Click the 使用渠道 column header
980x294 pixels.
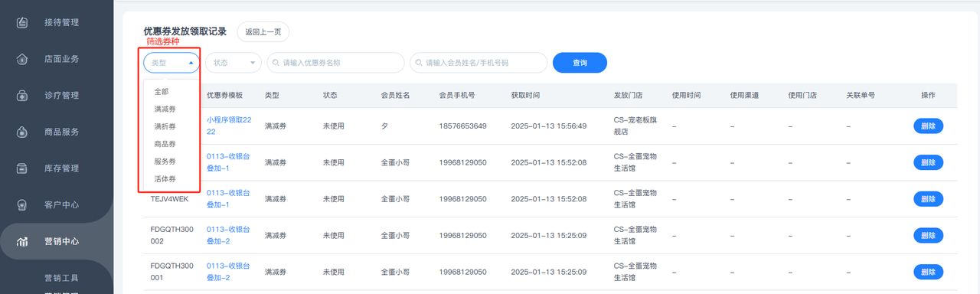tap(744, 96)
